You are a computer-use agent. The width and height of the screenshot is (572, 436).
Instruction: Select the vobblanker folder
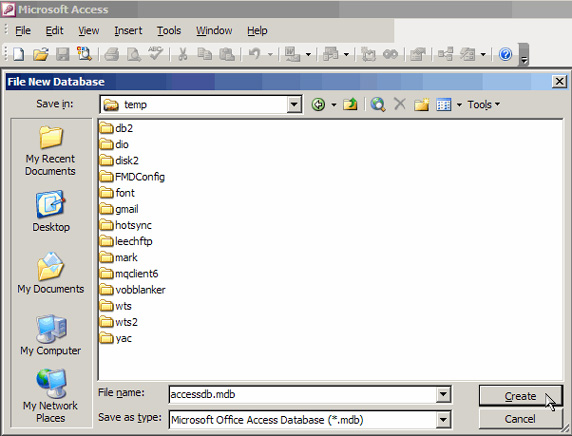[x=132, y=290]
